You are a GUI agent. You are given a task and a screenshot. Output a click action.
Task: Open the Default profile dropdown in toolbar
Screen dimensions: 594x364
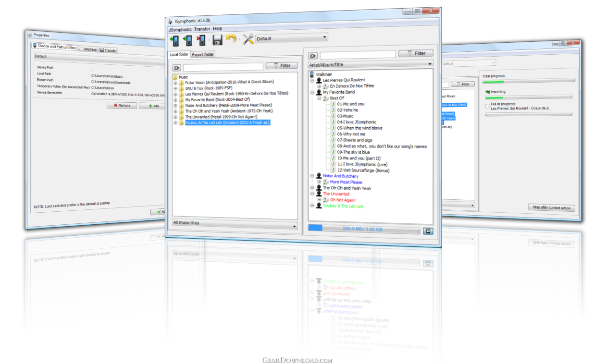click(291, 38)
